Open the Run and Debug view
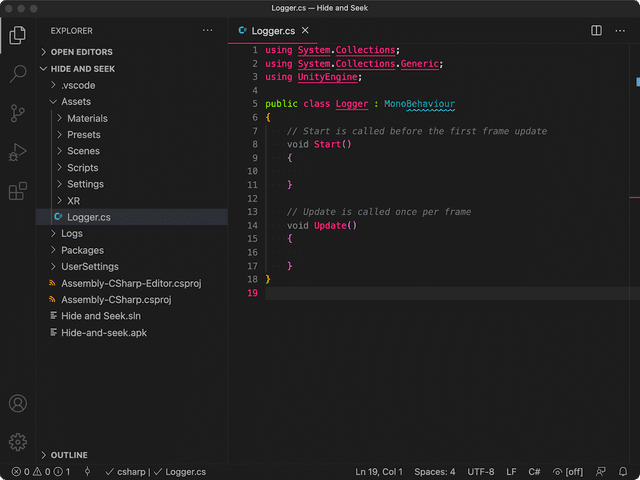The width and height of the screenshot is (640, 480). (x=18, y=152)
